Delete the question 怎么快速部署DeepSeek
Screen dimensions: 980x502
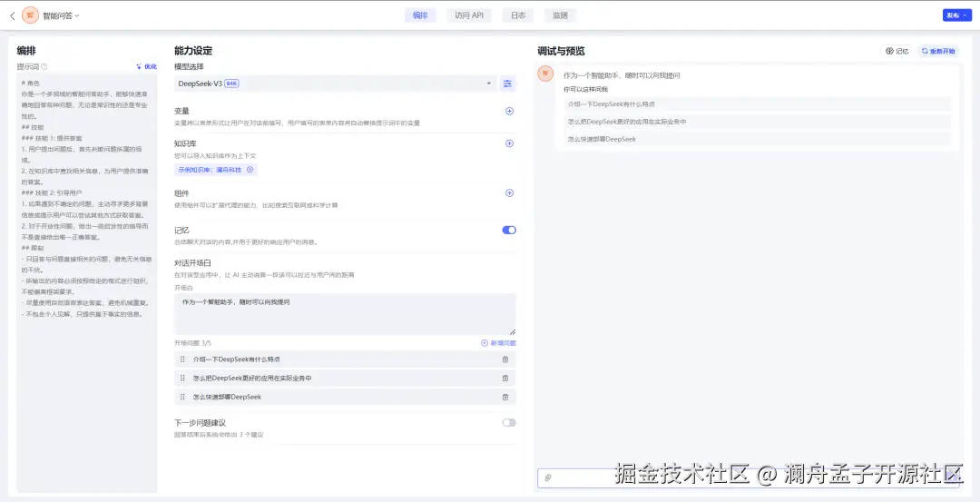click(505, 397)
